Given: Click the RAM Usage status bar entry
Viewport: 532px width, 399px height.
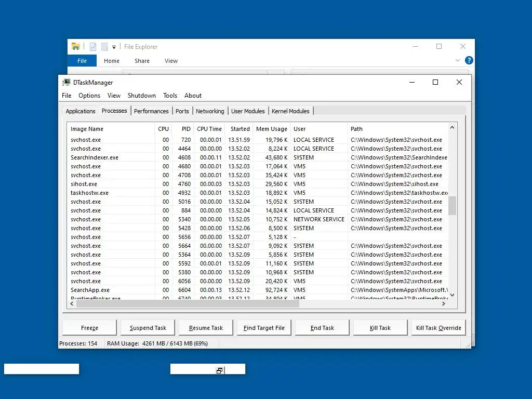Looking at the screenshot, I should tap(157, 343).
